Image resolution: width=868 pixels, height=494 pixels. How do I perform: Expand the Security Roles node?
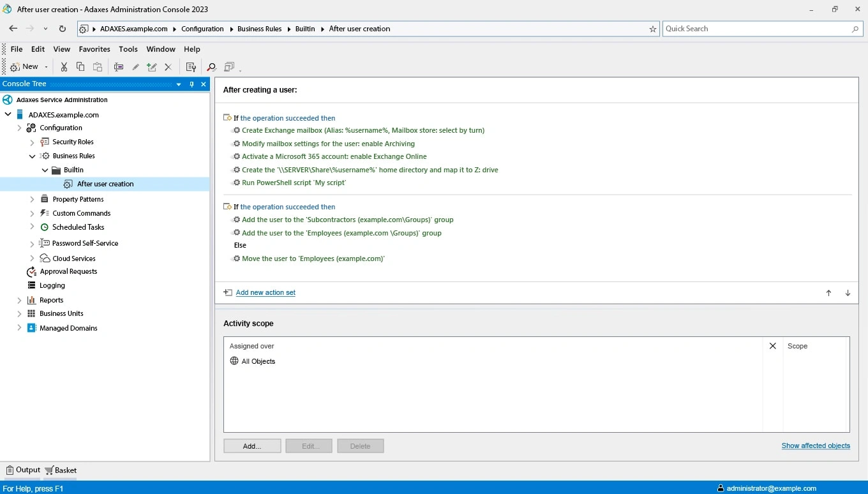33,142
